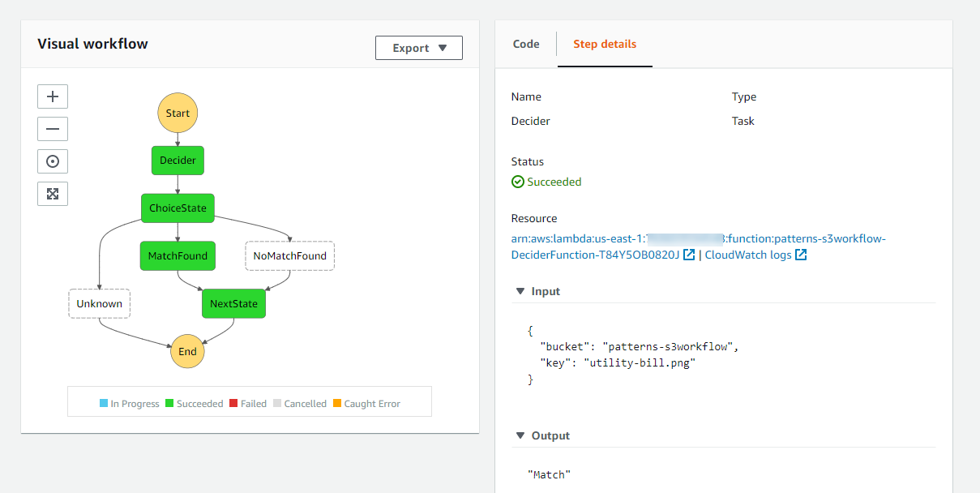Select the ChoiceState node
The image size is (980, 493).
click(x=178, y=208)
